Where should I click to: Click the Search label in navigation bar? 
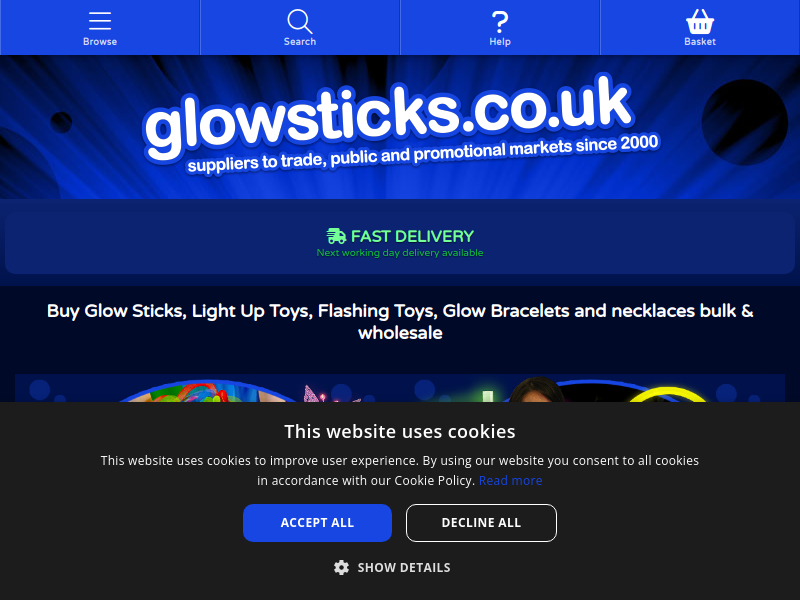[x=300, y=42]
